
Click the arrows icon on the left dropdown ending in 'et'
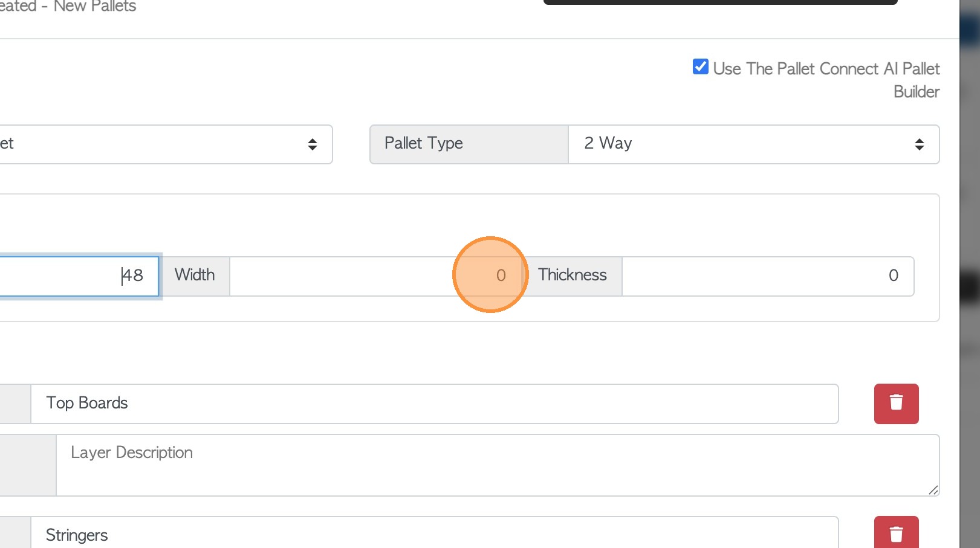click(312, 144)
